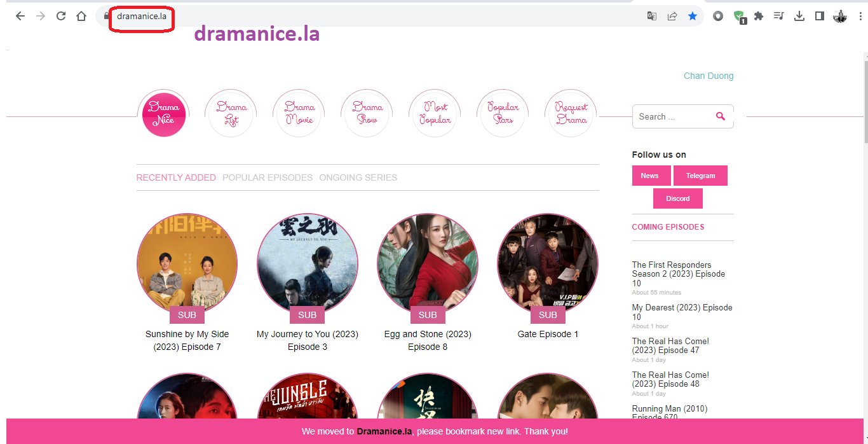Open the media controls music icon
868x444 pixels.
[778, 17]
